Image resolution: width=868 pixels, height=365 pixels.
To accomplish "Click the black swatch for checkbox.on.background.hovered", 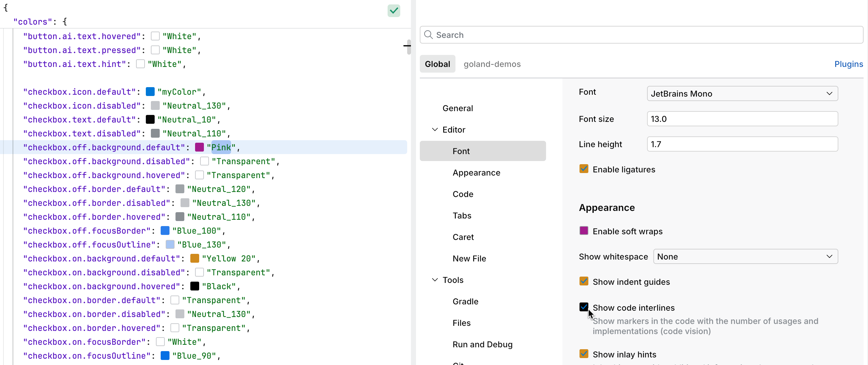I will click(194, 286).
